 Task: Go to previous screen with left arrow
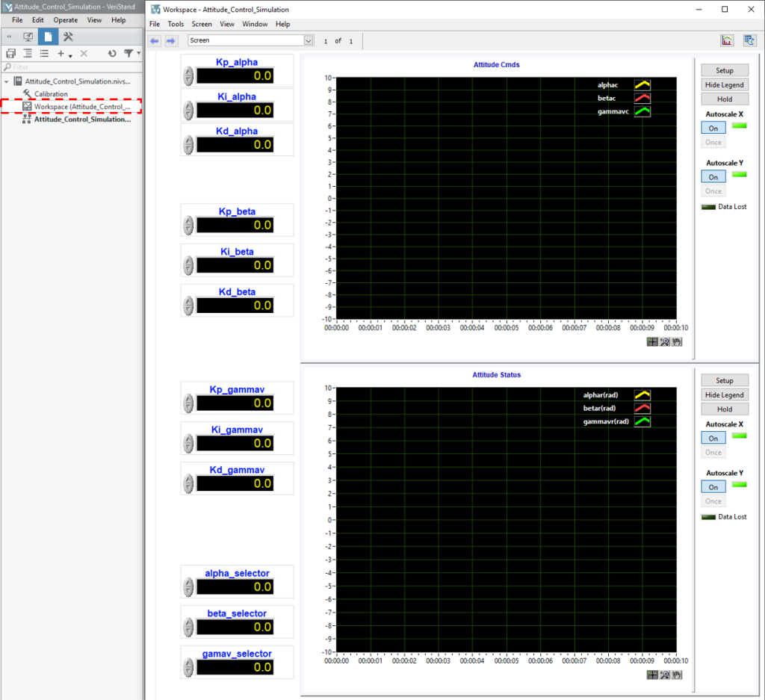coord(155,41)
